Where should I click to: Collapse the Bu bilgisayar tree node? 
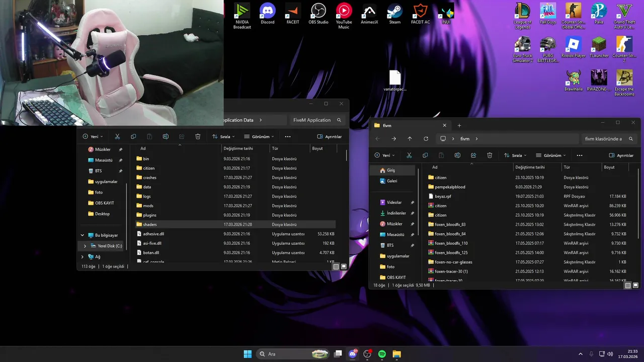83,235
